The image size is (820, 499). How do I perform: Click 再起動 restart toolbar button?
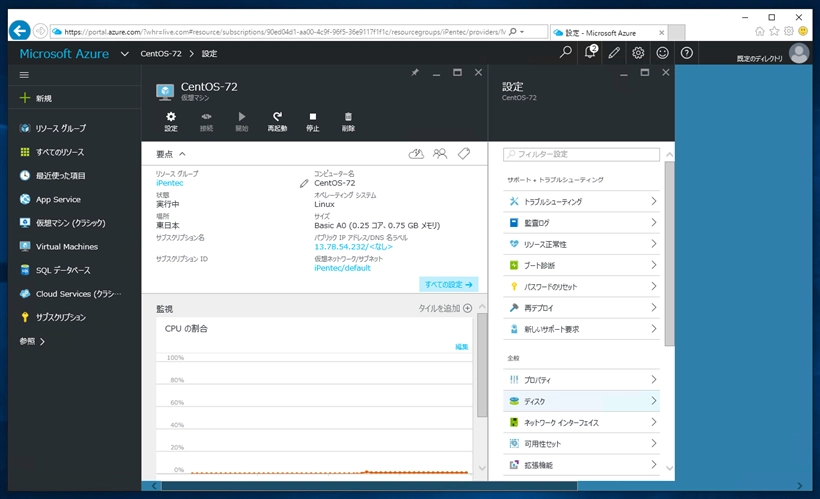coord(277,121)
